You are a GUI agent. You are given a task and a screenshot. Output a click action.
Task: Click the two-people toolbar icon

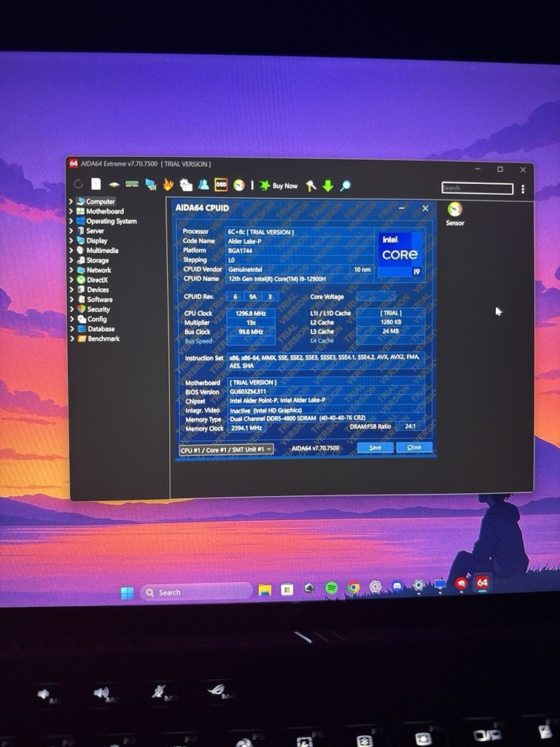click(203, 185)
